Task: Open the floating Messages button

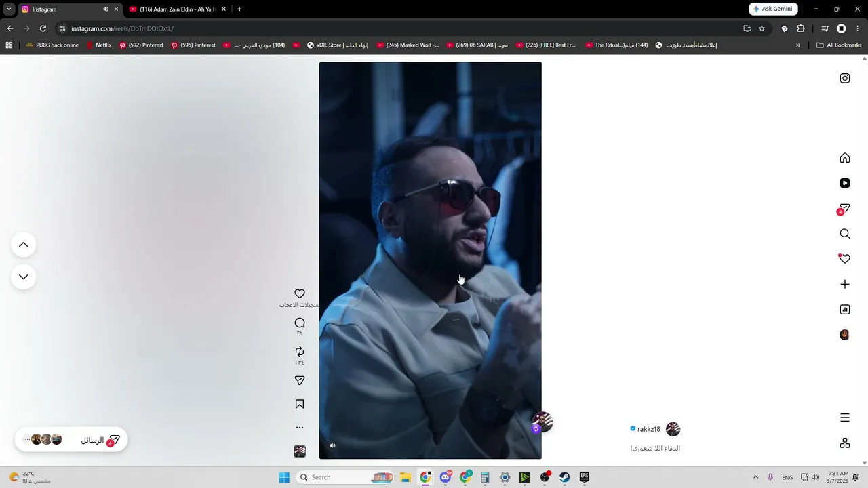Action: (x=71, y=440)
